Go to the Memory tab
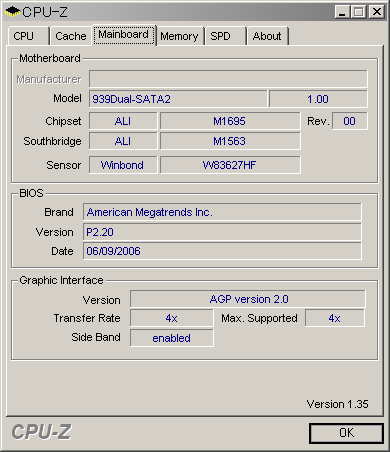Screen dimensions: 390x452 [180, 36]
